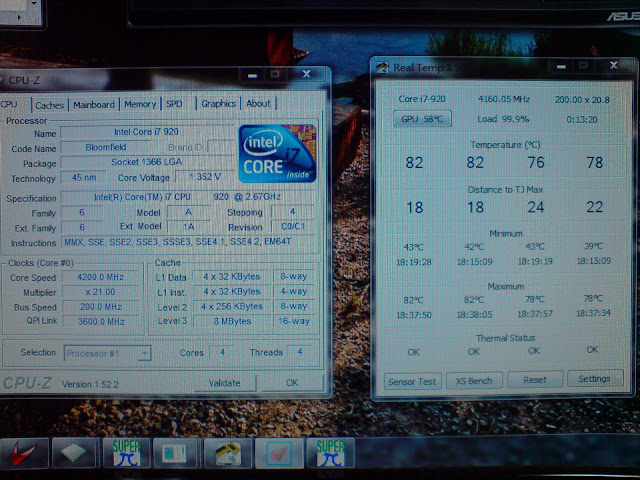The image size is (640, 480).
Task: Select the SPD tab
Action: coord(174,104)
